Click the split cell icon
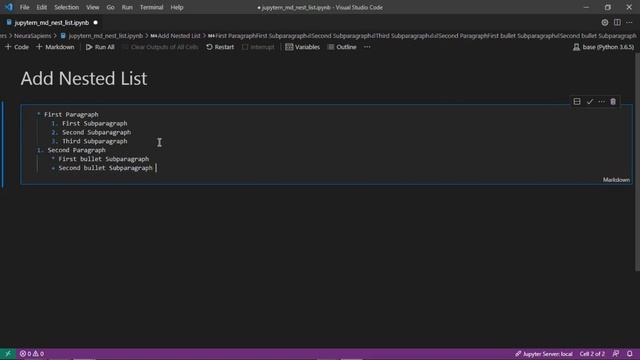This screenshot has width=640, height=360. point(577,102)
